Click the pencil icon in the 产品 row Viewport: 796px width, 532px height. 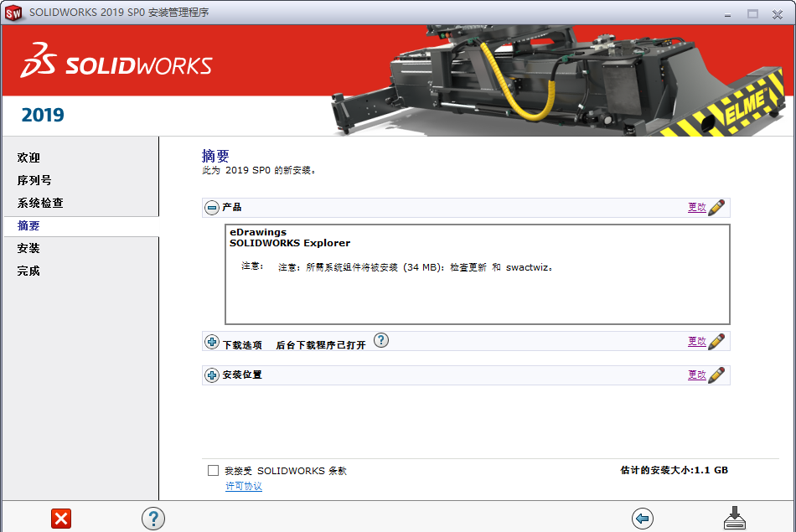click(716, 207)
